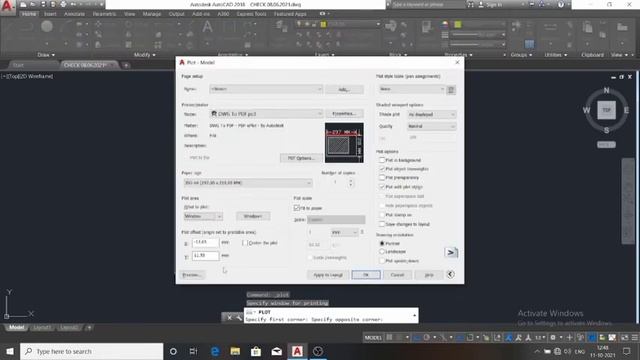Click Cancel in the Plot dialog
The height and width of the screenshot is (360, 640).
(x=397, y=275)
